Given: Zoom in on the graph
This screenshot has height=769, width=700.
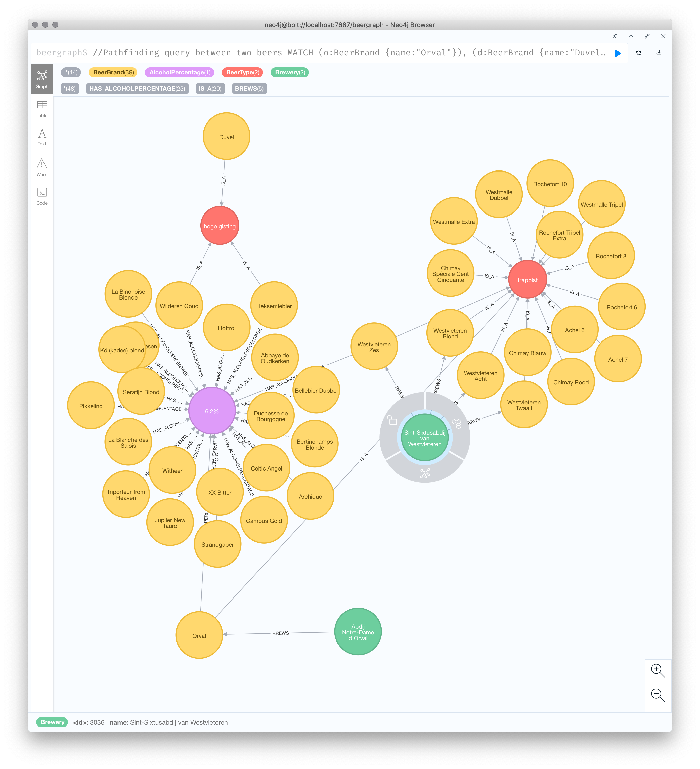Looking at the screenshot, I should click(x=658, y=671).
